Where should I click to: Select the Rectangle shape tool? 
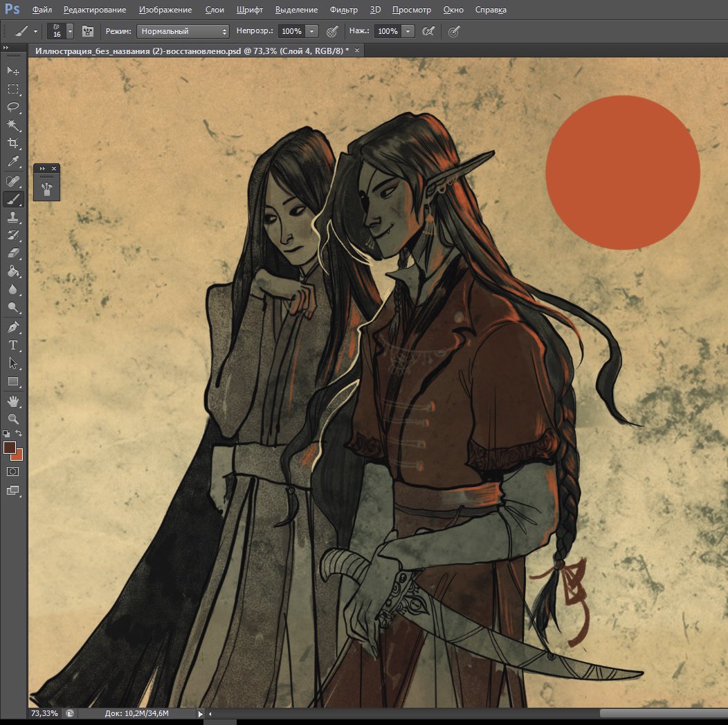pyautogui.click(x=13, y=382)
